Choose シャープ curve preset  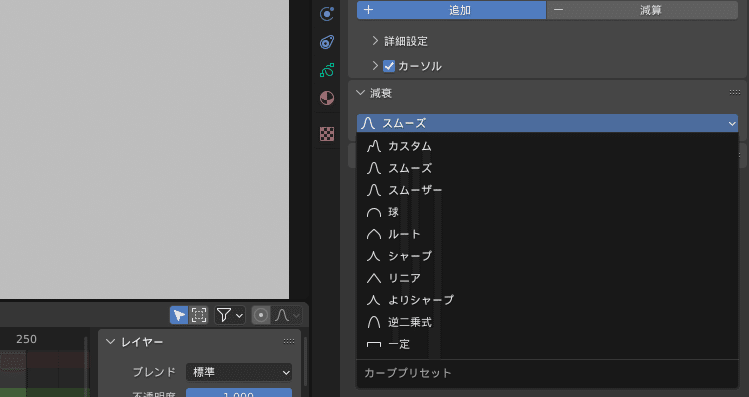pos(547,256)
